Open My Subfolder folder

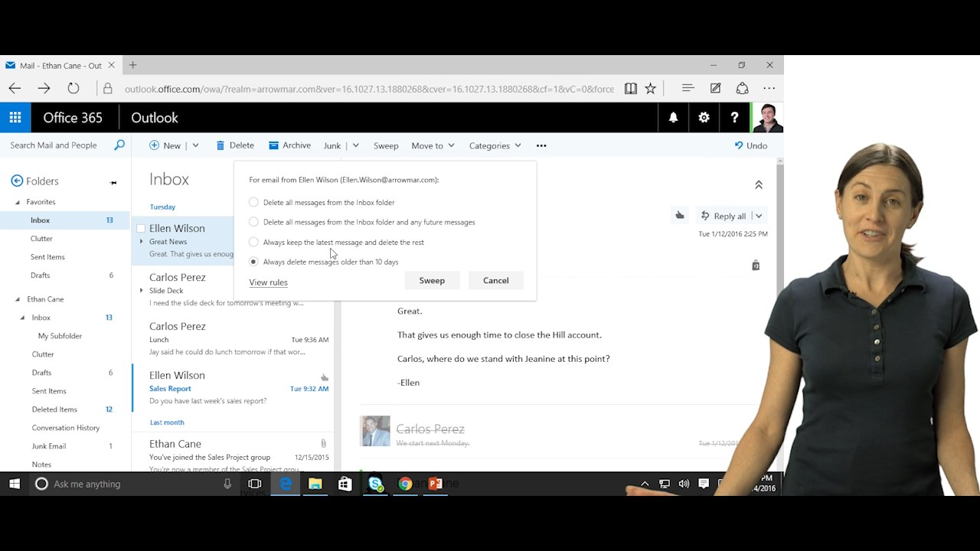(x=60, y=336)
